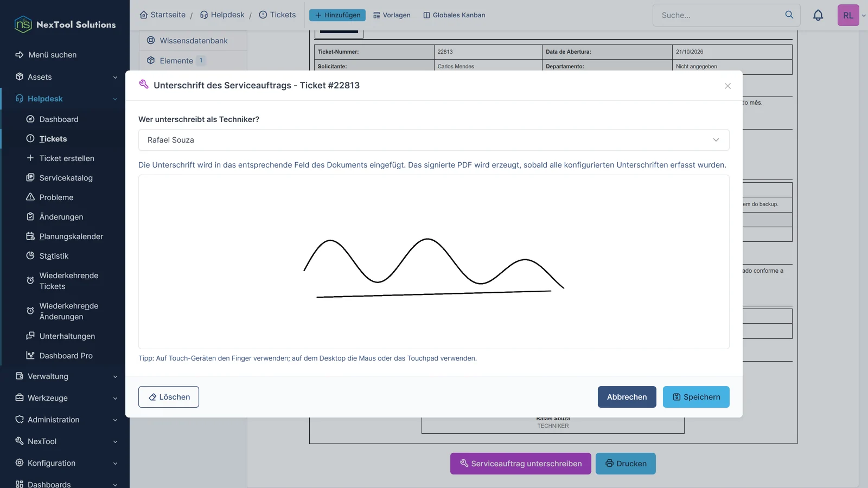The height and width of the screenshot is (488, 868).
Task: Close the signature dialog with X
Action: pos(727,86)
